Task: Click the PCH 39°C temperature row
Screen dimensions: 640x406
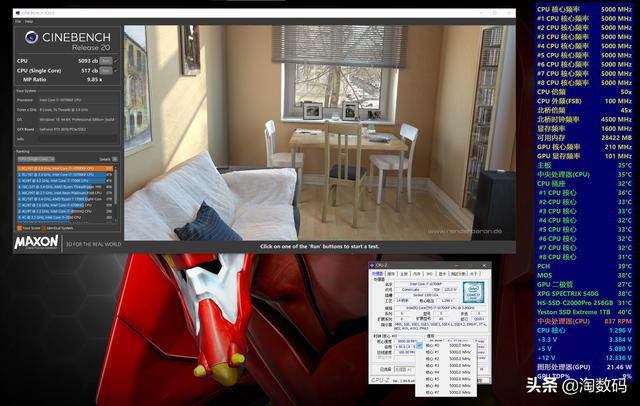Action: [584, 266]
